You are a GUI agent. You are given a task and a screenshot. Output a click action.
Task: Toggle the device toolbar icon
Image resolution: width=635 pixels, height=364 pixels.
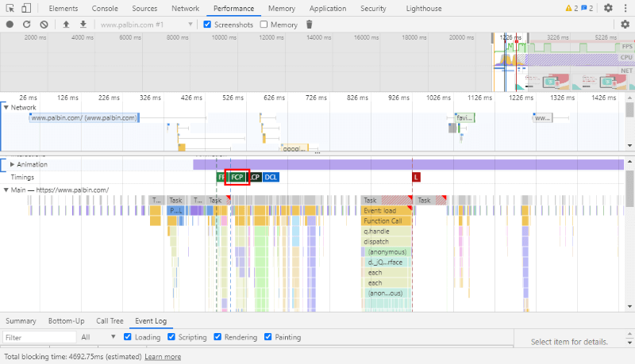[26, 8]
